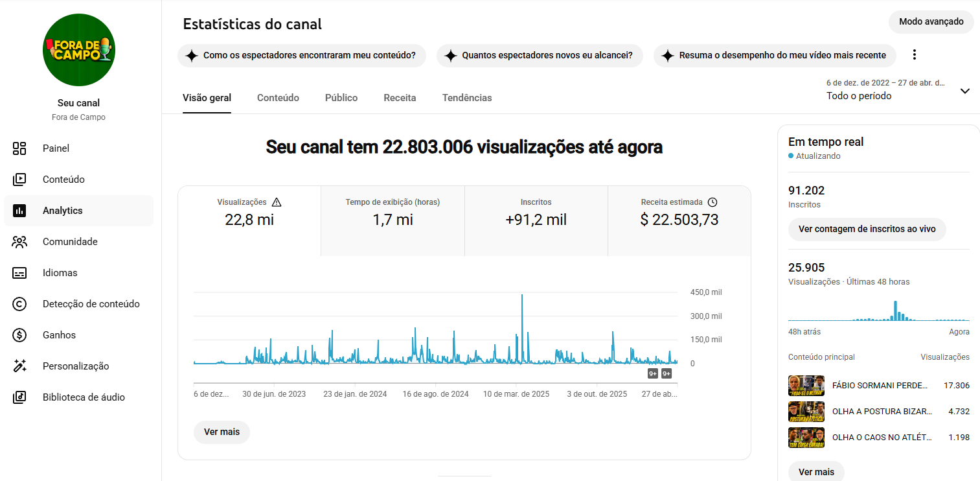Open the Painel dashboard icon in sidebar

(19, 148)
